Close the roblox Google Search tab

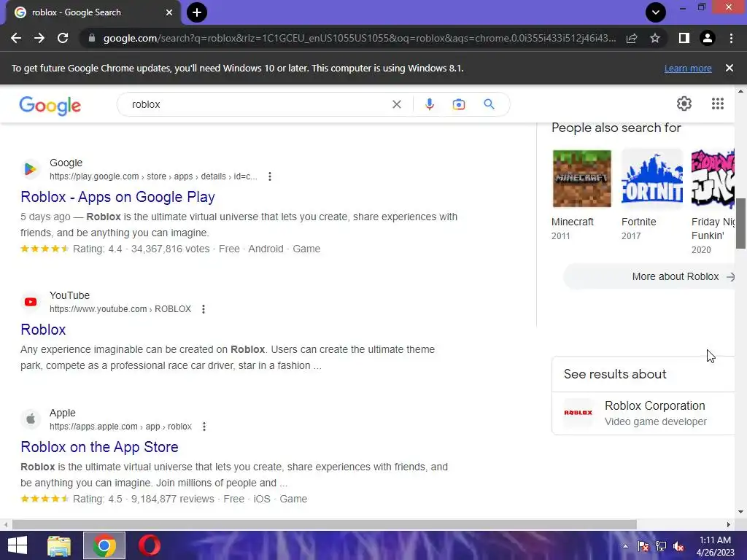point(169,12)
